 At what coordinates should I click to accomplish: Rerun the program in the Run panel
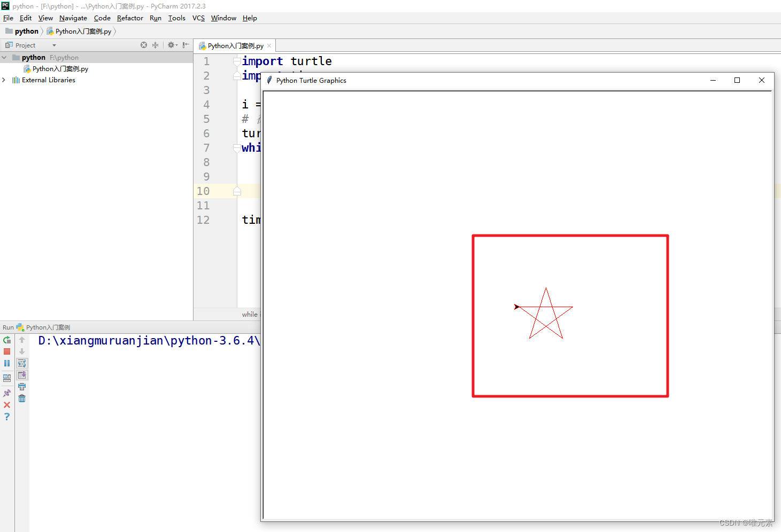(7, 340)
